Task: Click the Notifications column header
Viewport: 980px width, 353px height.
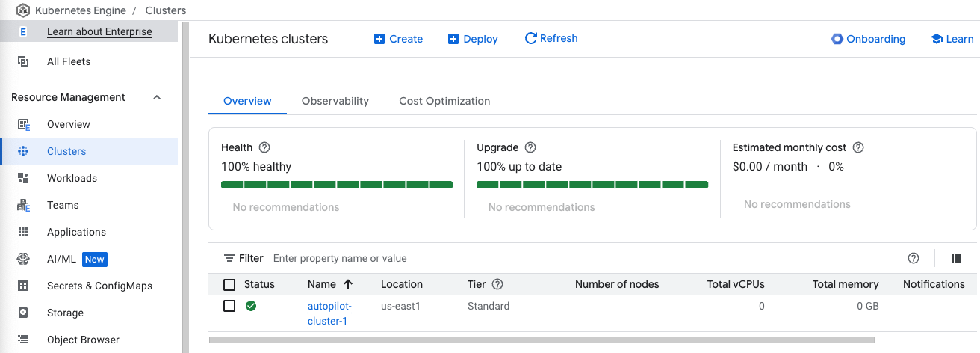Action: click(x=934, y=284)
